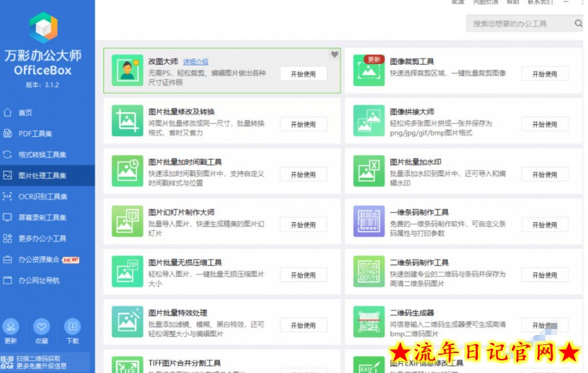Click the 更新 update icon in sidebar

[x=11, y=326]
